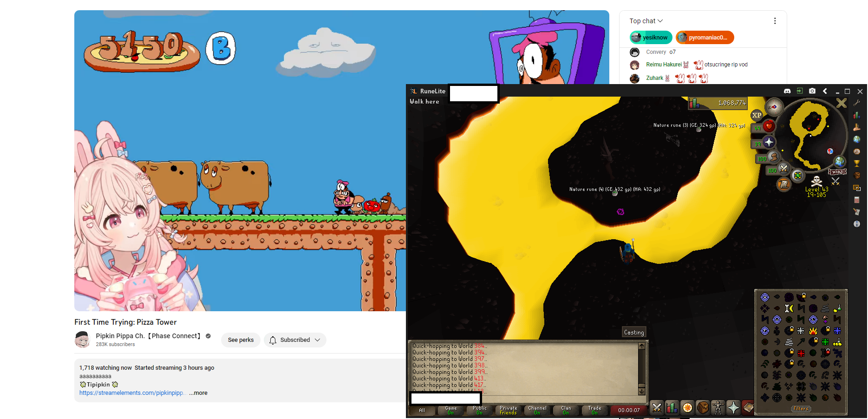Select the Bones to Bananas spell
The image size is (868, 419).
[x=789, y=308]
